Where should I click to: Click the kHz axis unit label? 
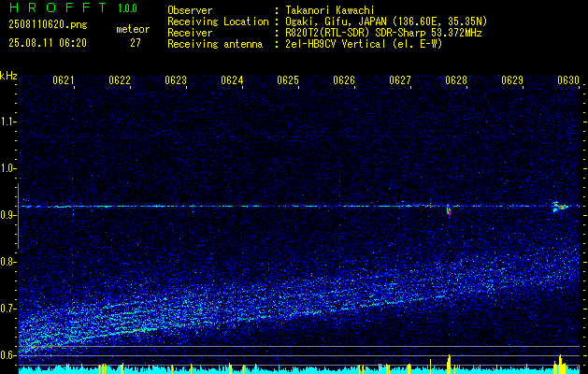8,76
